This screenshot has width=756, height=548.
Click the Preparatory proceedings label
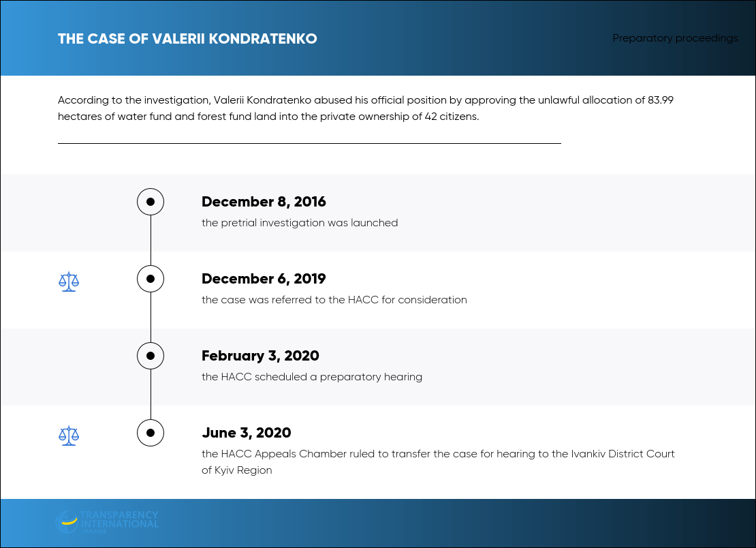coord(675,38)
